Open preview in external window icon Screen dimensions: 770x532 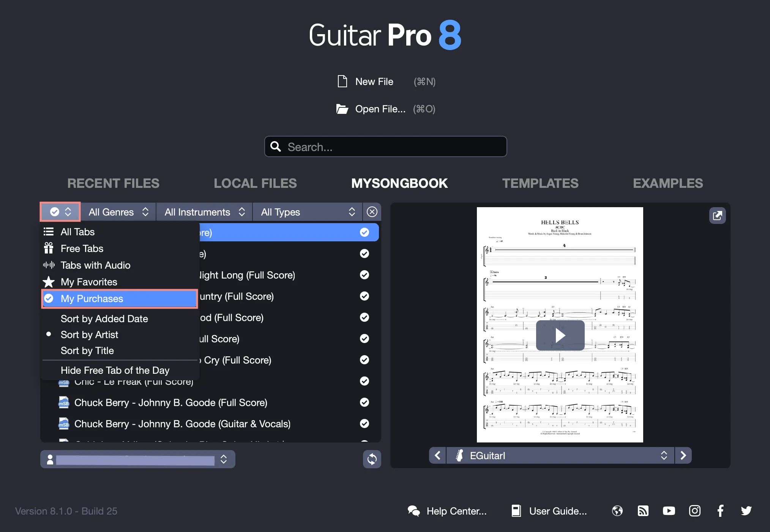tap(717, 216)
